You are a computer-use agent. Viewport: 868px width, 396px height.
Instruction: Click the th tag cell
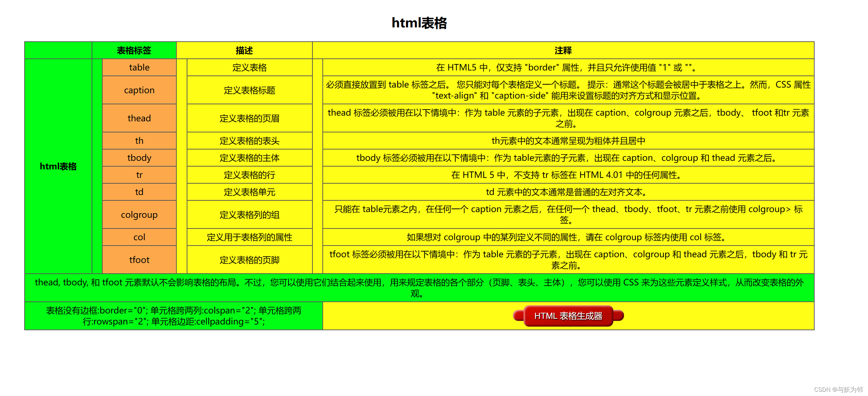click(139, 141)
